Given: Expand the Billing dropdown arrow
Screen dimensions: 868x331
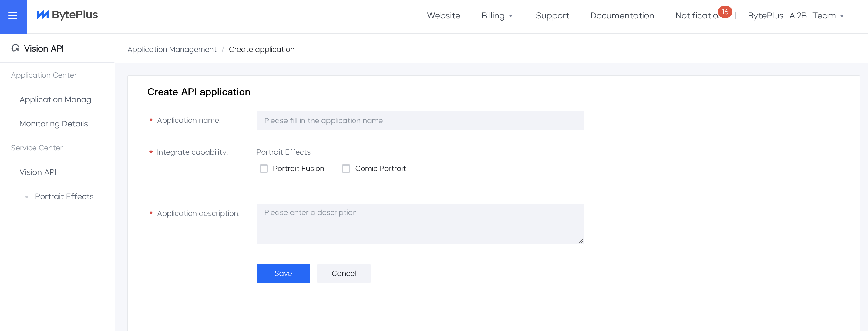Looking at the screenshot, I should [x=510, y=16].
